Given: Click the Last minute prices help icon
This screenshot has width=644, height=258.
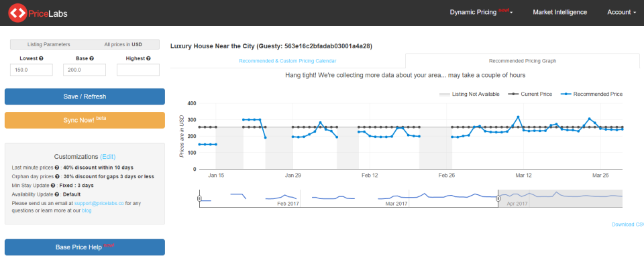Looking at the screenshot, I should point(56,168).
